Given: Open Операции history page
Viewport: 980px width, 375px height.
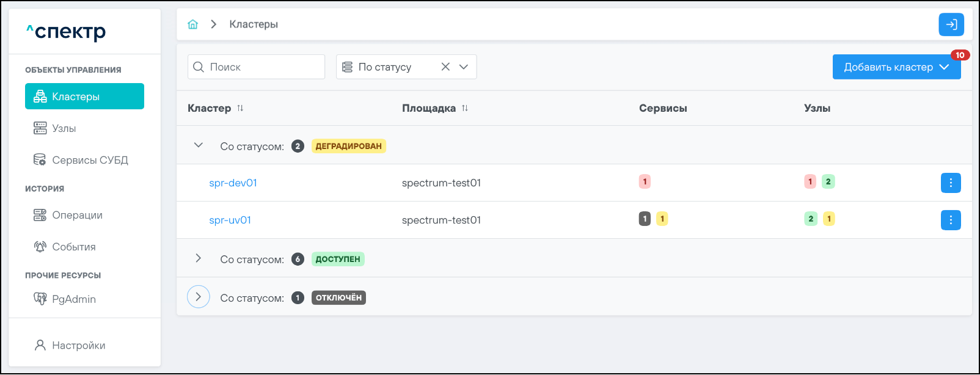Looking at the screenshot, I should tap(77, 215).
